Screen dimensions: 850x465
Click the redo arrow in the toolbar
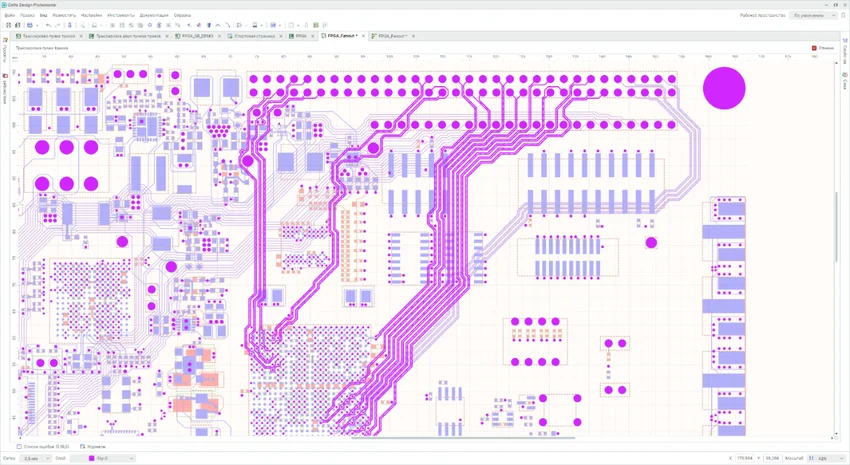57,25
